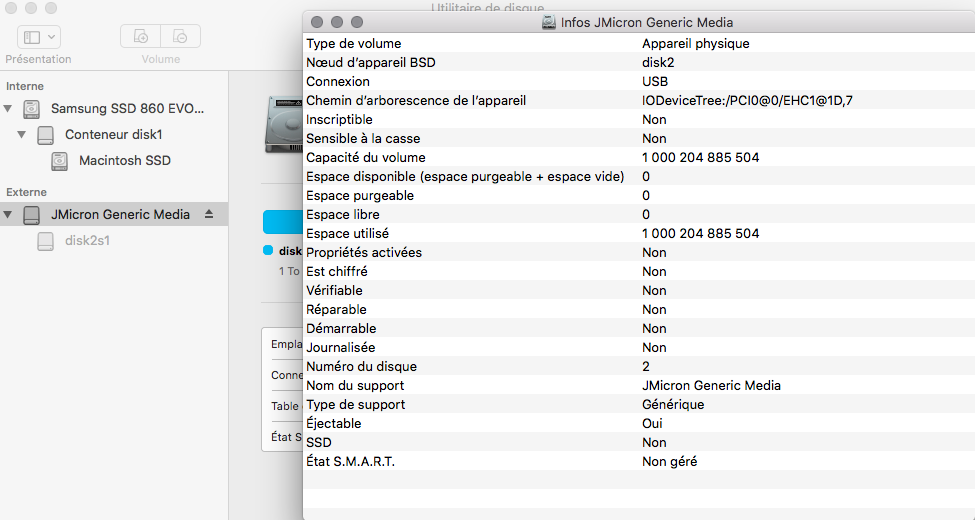Collapse the Samsung SSD 860 EVO tree
This screenshot has width=975, height=520.
(x=9, y=108)
